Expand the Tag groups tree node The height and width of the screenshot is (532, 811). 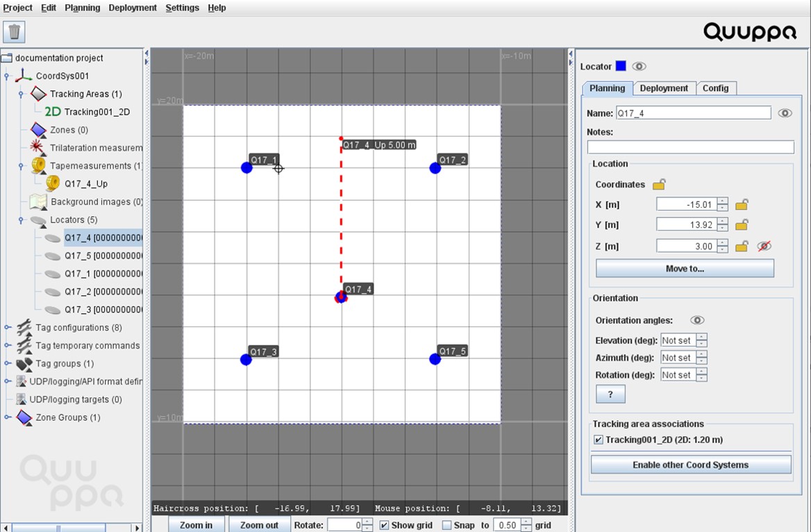point(7,363)
